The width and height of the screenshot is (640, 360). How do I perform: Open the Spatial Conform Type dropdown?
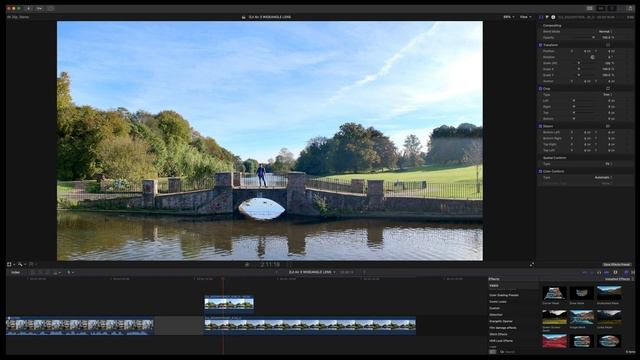pos(608,164)
